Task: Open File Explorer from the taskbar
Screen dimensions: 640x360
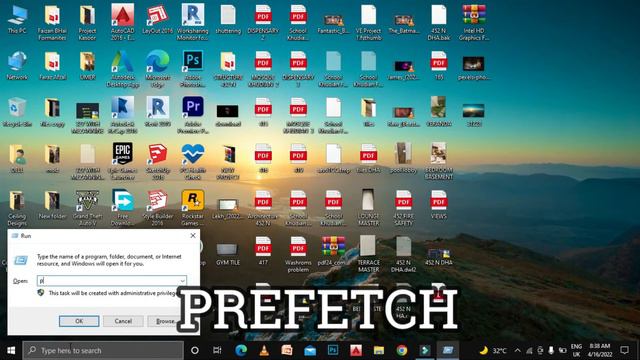Action: (x=379, y=350)
